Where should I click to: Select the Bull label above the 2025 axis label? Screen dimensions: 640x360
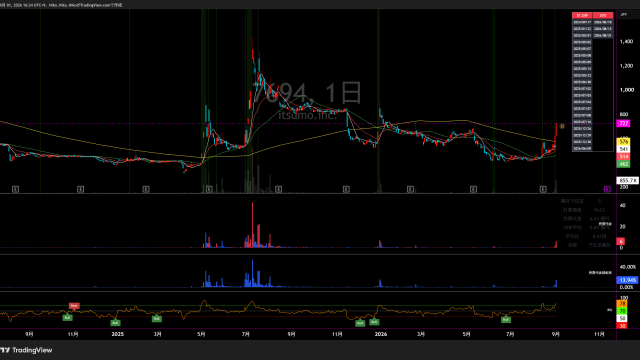116,323
